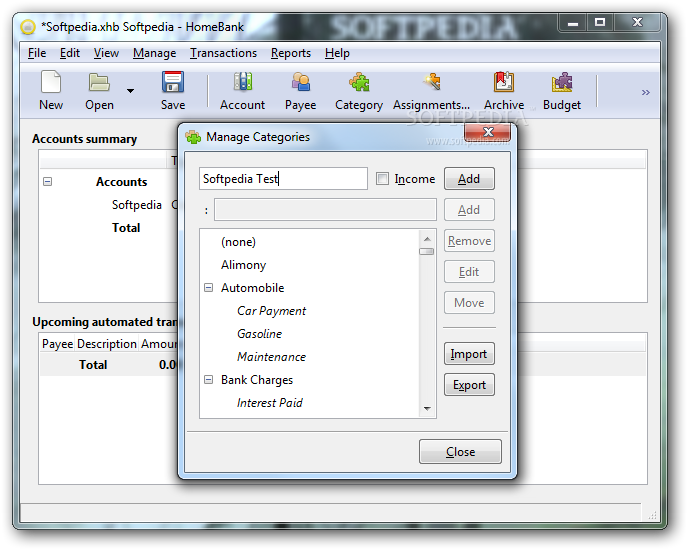The image size is (688, 550).
Task: Click the category name field with Softpedia Test
Action: (283, 179)
